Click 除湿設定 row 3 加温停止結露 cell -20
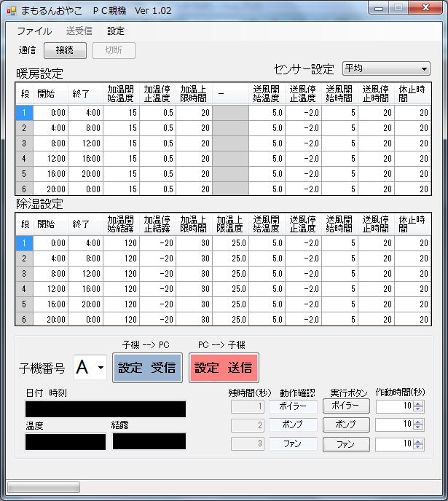This screenshot has width=448, height=501. click(x=157, y=274)
